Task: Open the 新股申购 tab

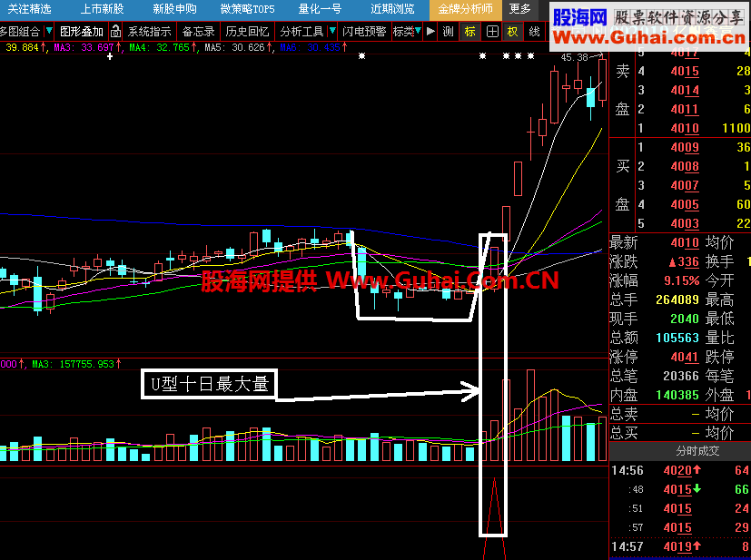Action: point(175,9)
